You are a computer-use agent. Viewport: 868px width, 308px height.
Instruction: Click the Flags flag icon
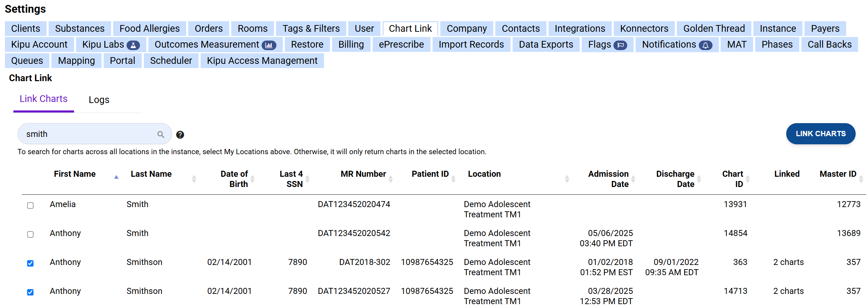620,45
